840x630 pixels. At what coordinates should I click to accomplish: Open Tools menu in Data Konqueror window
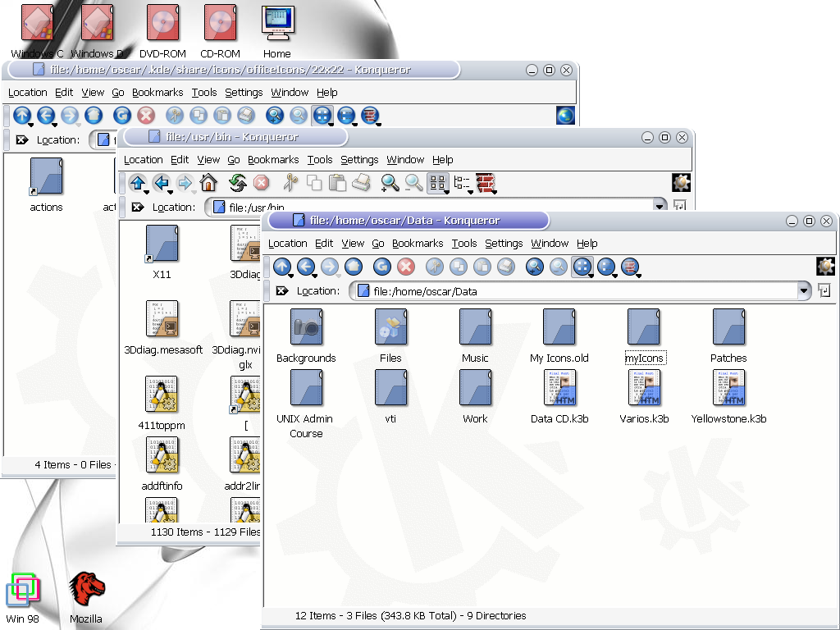pyautogui.click(x=464, y=243)
